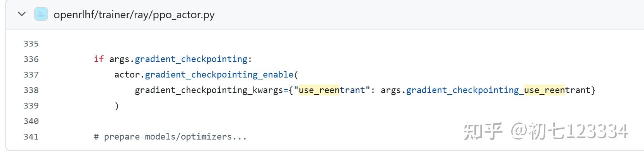Click the 'if' keyword on line 336
The image size is (644, 157).
pos(99,59)
